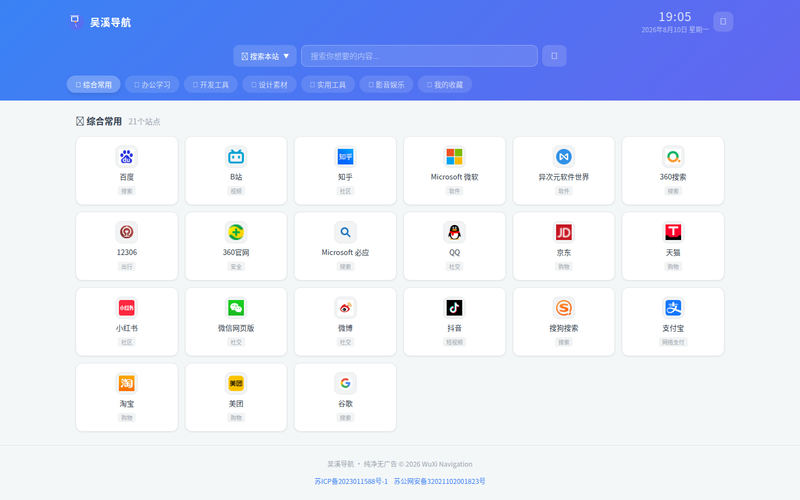The width and height of the screenshot is (800, 500).
Task: Focus the 搜索你想要的内容 search field
Action: [x=419, y=56]
